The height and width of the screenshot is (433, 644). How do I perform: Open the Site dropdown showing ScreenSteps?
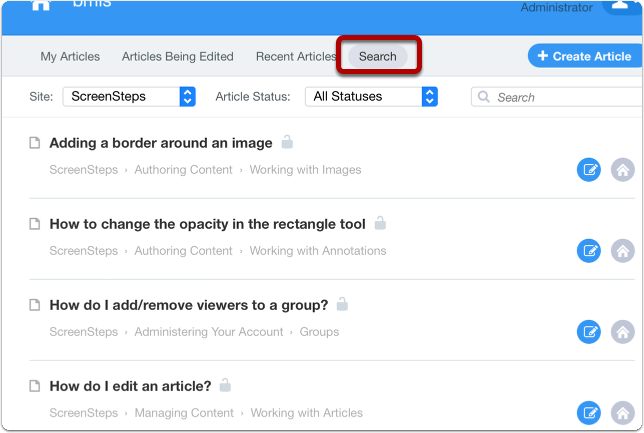click(x=129, y=97)
